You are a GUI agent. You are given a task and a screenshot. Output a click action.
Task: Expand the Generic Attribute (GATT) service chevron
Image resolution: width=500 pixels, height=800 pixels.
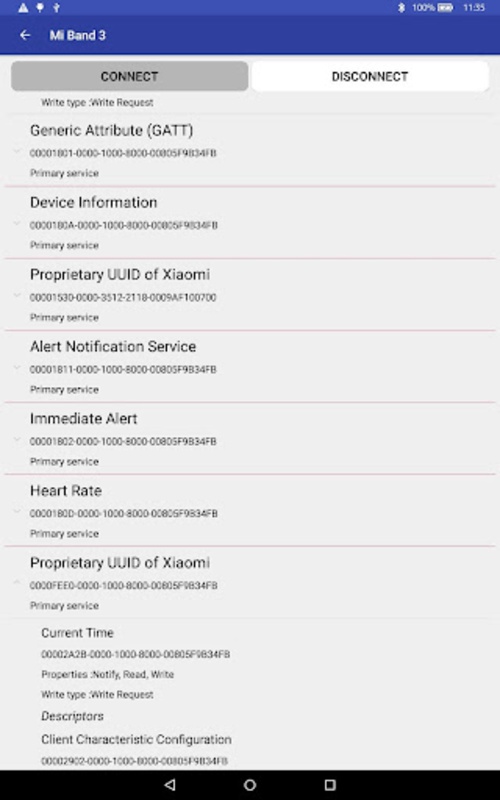coord(17,151)
